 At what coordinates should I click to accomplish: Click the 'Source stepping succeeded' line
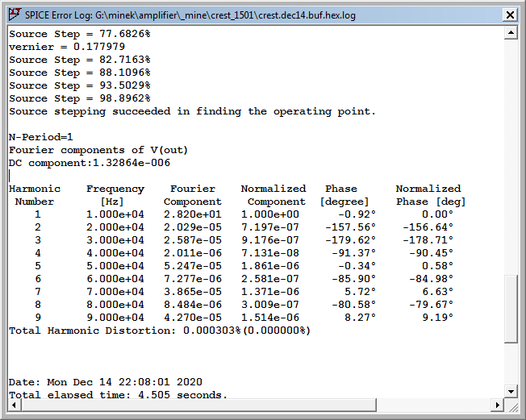coord(192,111)
